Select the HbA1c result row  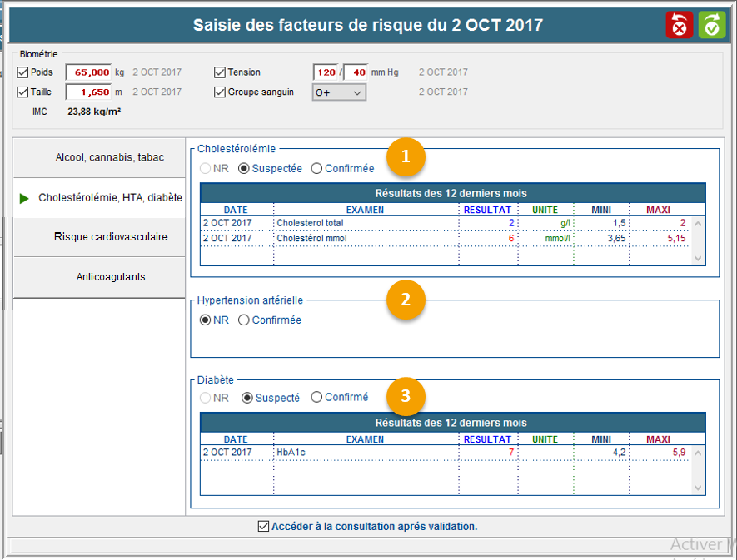(x=366, y=453)
